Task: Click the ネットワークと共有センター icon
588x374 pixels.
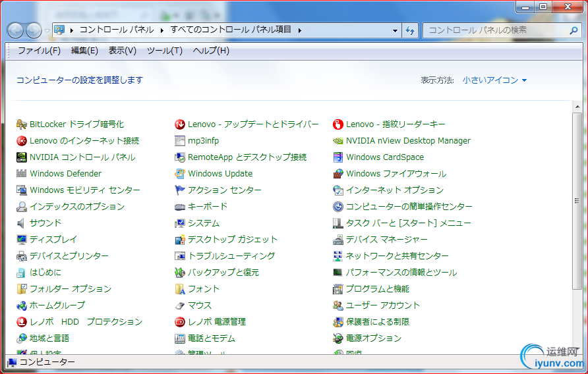Action: point(338,256)
